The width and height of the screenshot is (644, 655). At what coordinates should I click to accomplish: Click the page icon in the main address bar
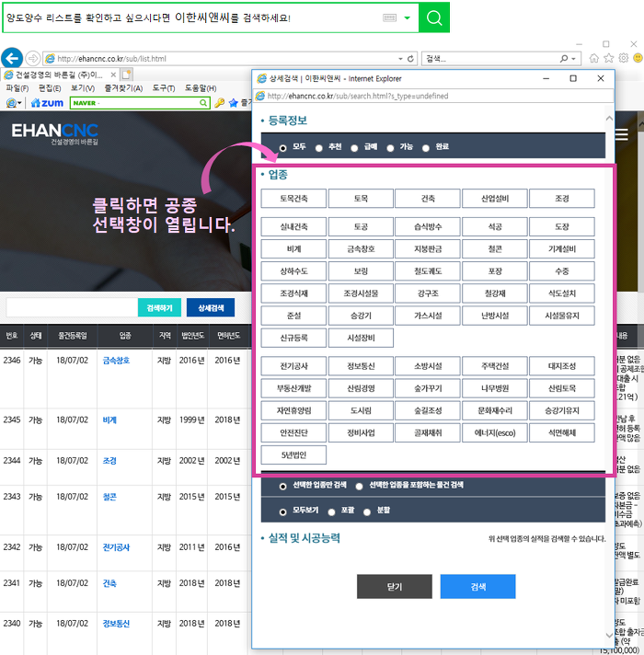tap(50, 59)
